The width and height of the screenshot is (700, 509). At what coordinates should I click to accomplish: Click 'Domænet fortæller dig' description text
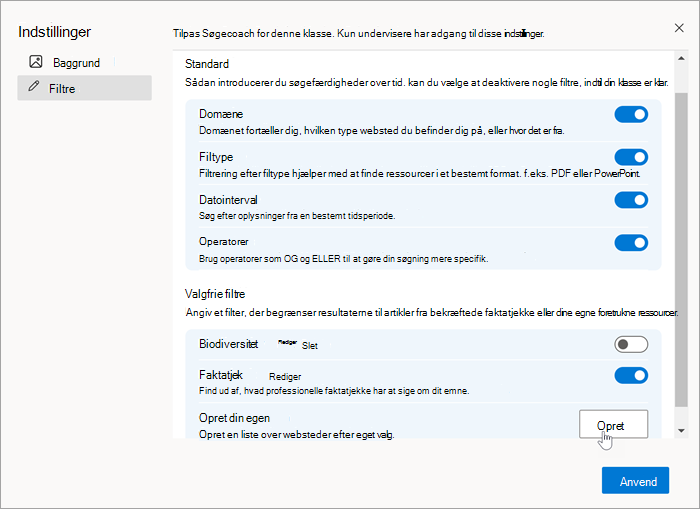point(382,131)
